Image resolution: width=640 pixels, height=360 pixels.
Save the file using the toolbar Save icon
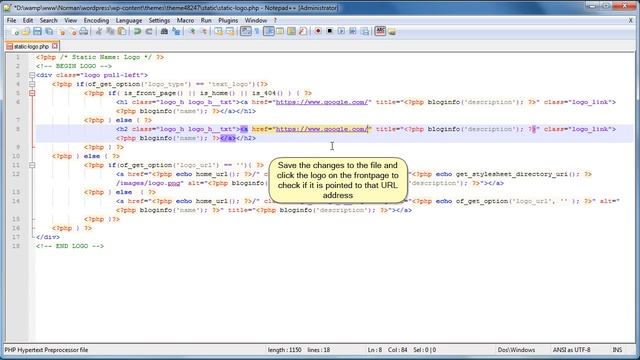click(x=37, y=31)
